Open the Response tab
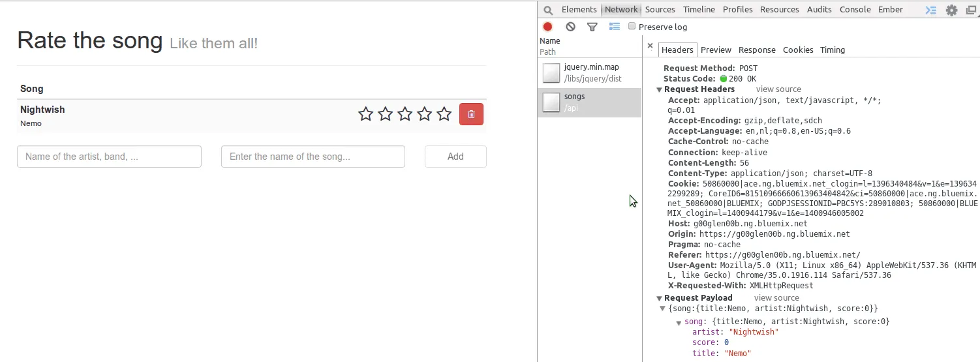 757,50
